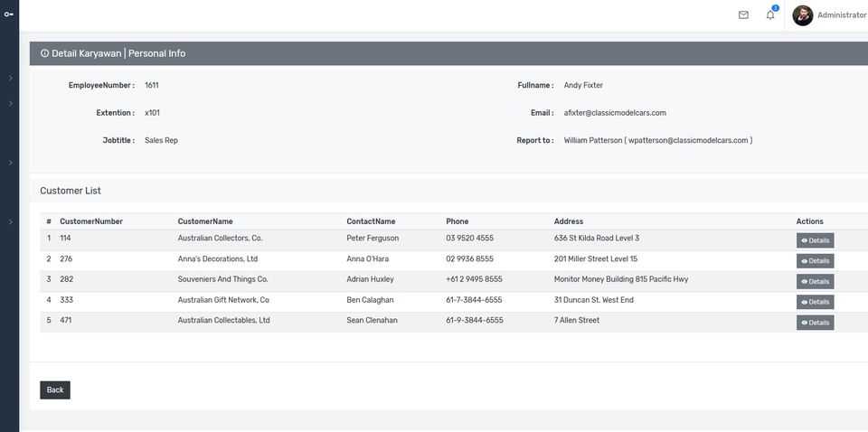Select customer number 471 cell
The width and height of the screenshot is (868, 432).
click(65, 320)
